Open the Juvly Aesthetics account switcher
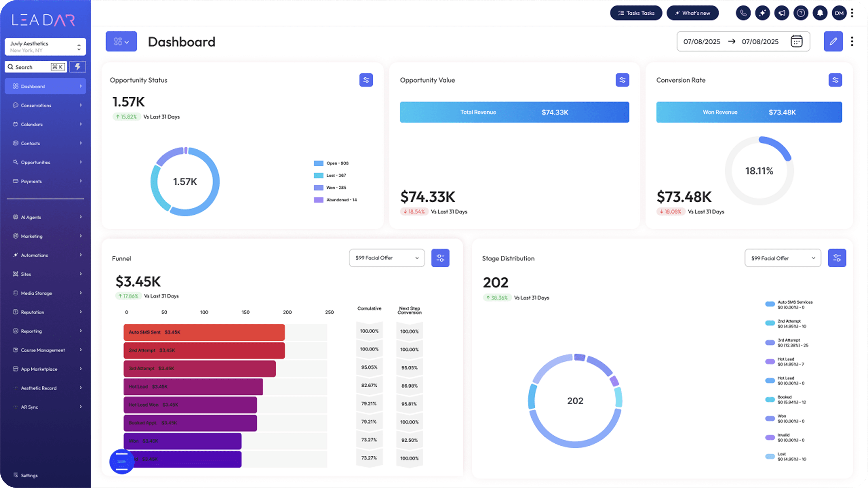This screenshot has height=488, width=868. 45,47
